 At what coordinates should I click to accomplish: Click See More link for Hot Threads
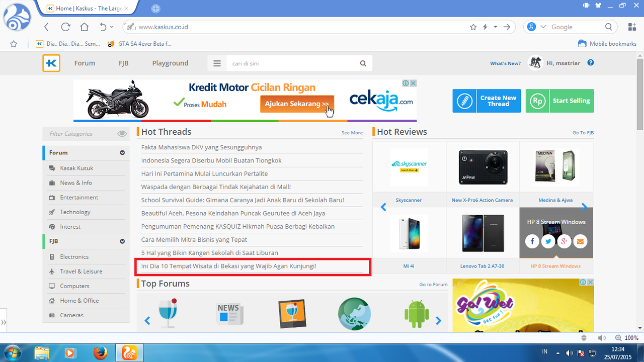352,133
